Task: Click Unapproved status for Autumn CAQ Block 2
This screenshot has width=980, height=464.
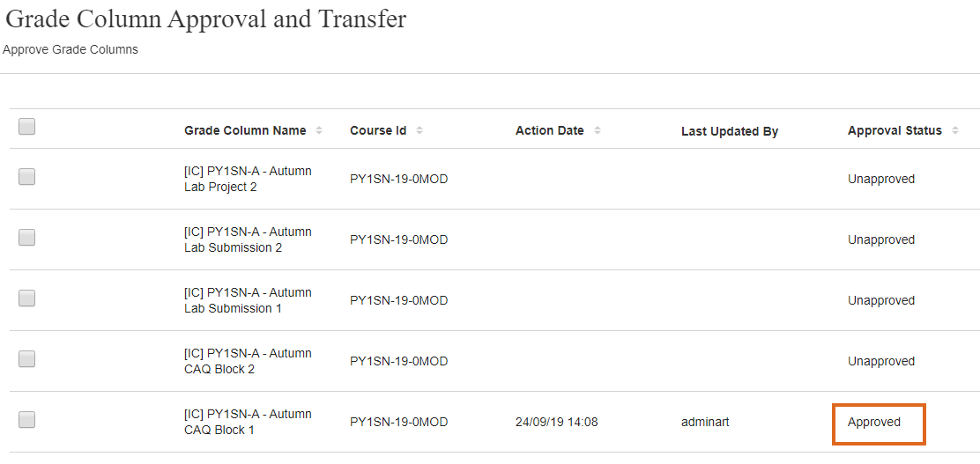Action: (x=881, y=361)
